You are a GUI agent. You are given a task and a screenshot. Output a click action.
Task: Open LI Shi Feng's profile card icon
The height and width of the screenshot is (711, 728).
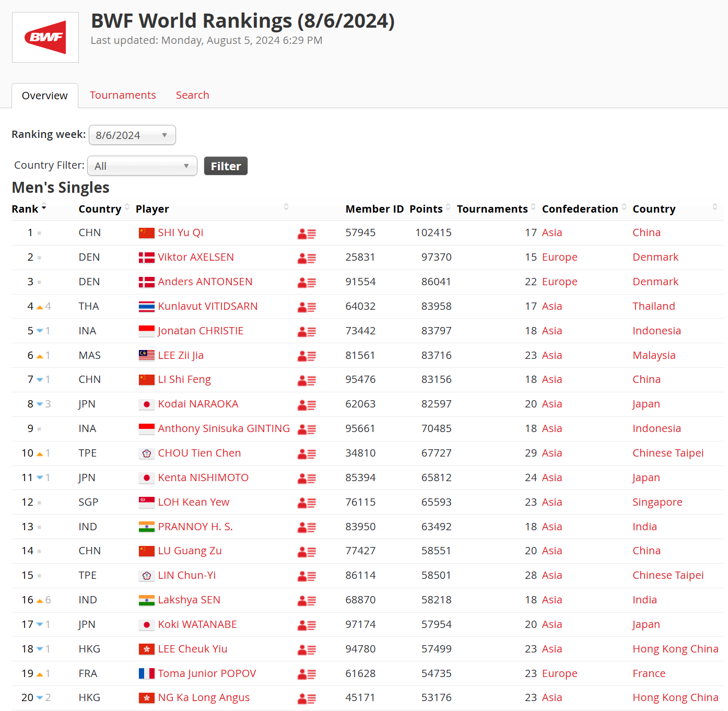pyautogui.click(x=307, y=381)
